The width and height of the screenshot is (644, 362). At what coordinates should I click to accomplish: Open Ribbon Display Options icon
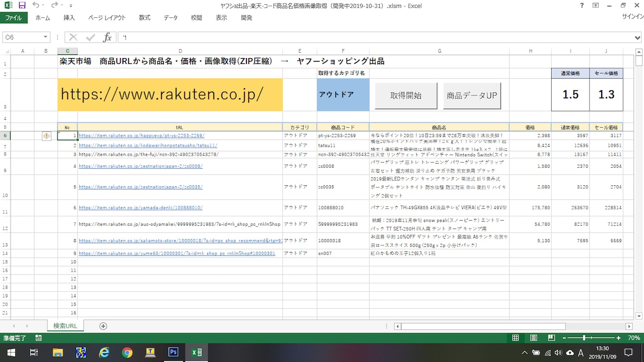click(596, 6)
